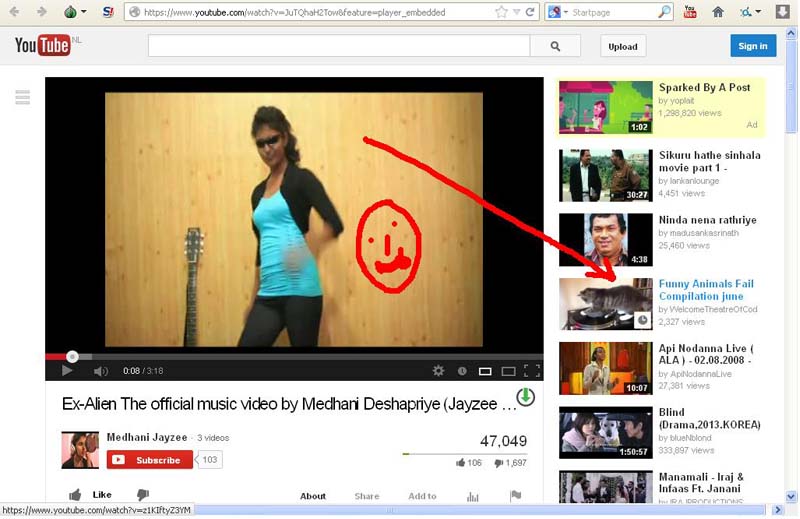Click the page scroll up arrow
This screenshot has height=519, width=800.
point(791,34)
